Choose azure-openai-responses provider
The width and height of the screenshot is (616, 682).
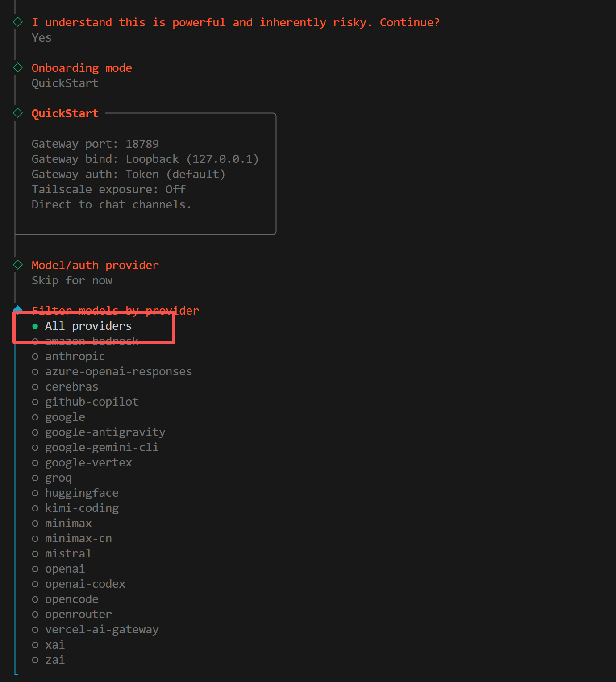tap(112, 372)
